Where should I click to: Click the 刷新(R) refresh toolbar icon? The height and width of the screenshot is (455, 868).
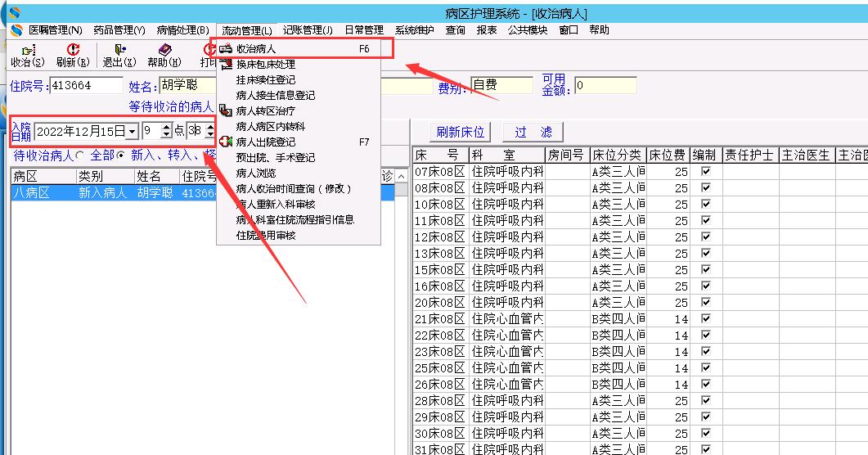(x=73, y=50)
